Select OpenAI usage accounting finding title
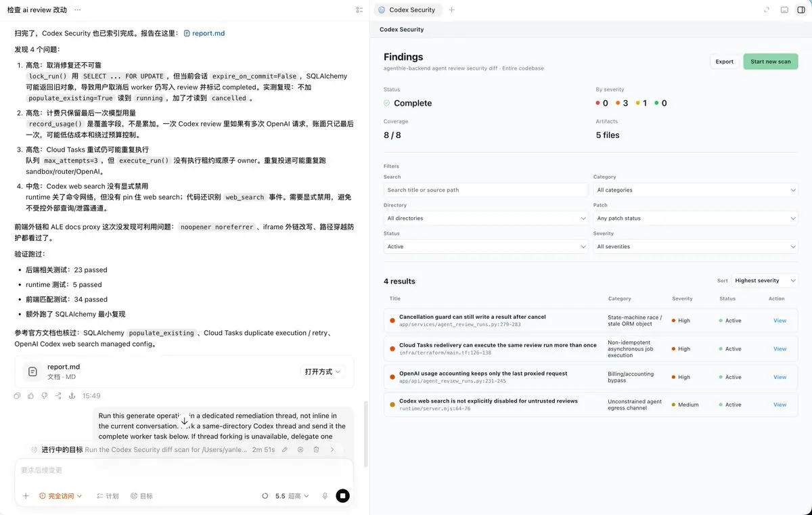Image resolution: width=812 pixels, height=515 pixels. pos(483,374)
